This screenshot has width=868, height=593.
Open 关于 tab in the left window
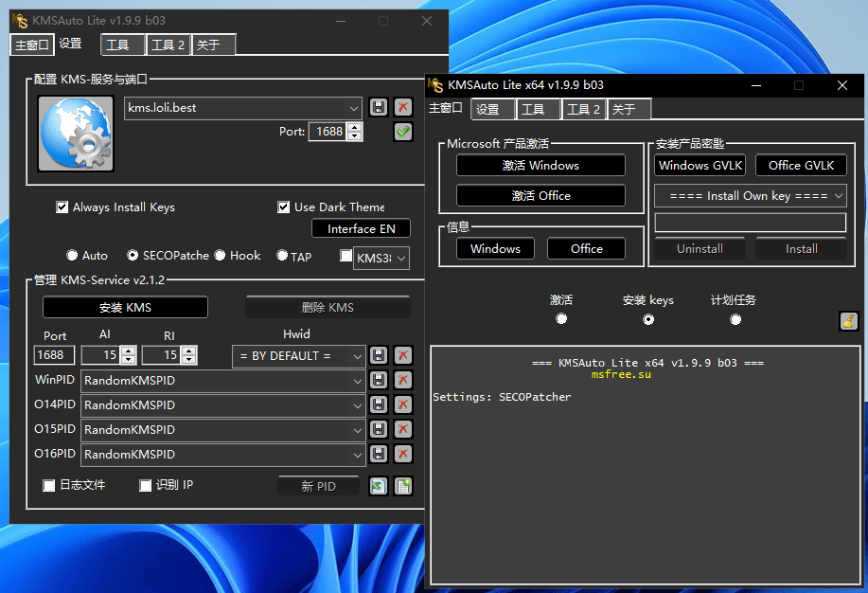click(x=213, y=45)
